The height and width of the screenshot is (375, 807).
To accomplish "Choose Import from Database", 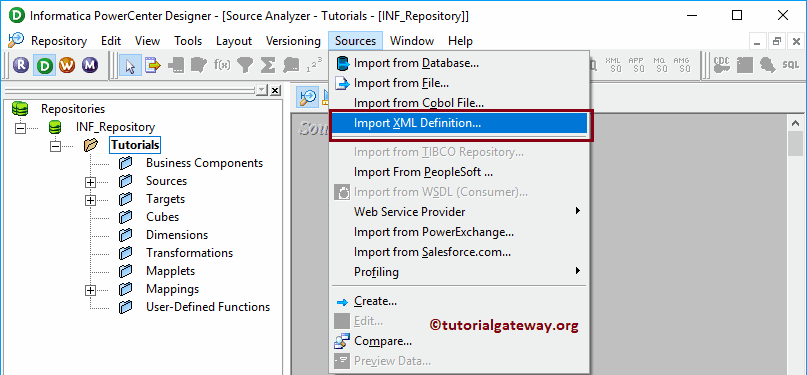I will [459, 63].
